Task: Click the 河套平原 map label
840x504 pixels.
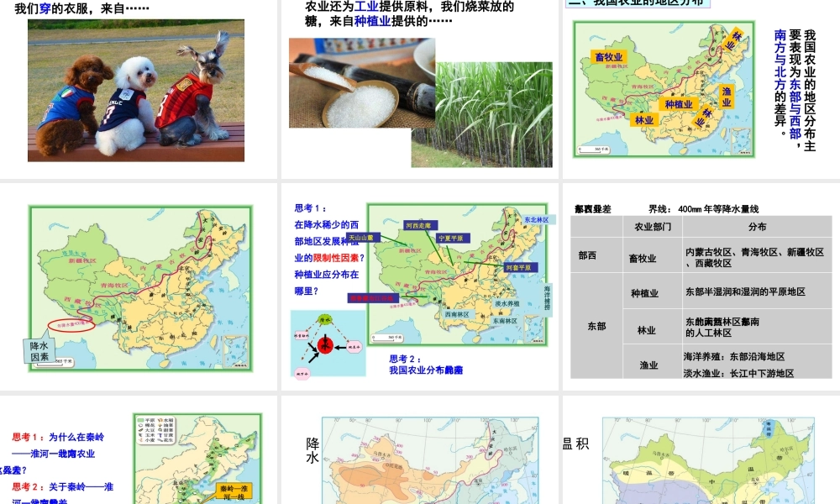Action: point(520,267)
